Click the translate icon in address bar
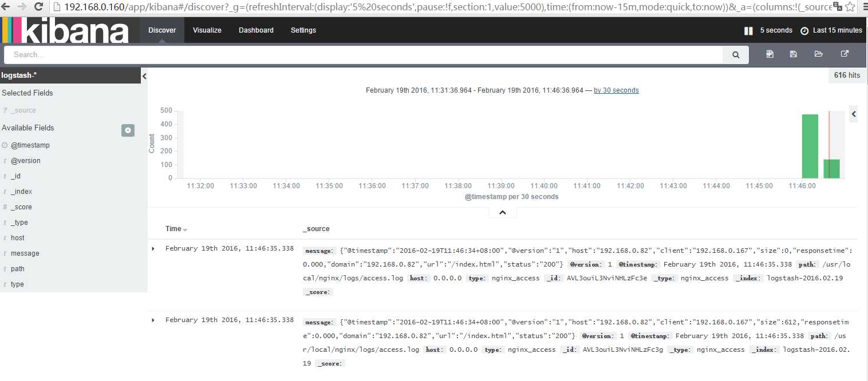The height and width of the screenshot is (381, 868). (837, 7)
